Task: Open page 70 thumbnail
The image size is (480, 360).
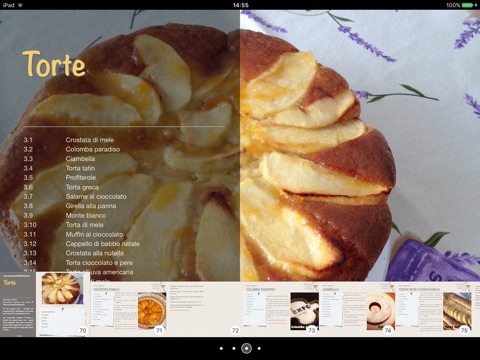Action: (x=63, y=305)
